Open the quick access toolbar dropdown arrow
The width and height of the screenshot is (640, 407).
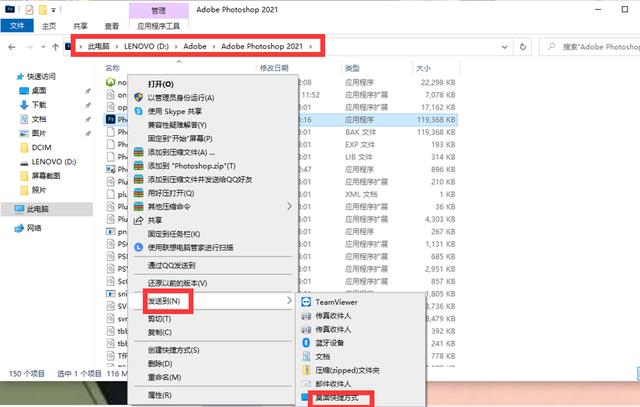coord(53,10)
